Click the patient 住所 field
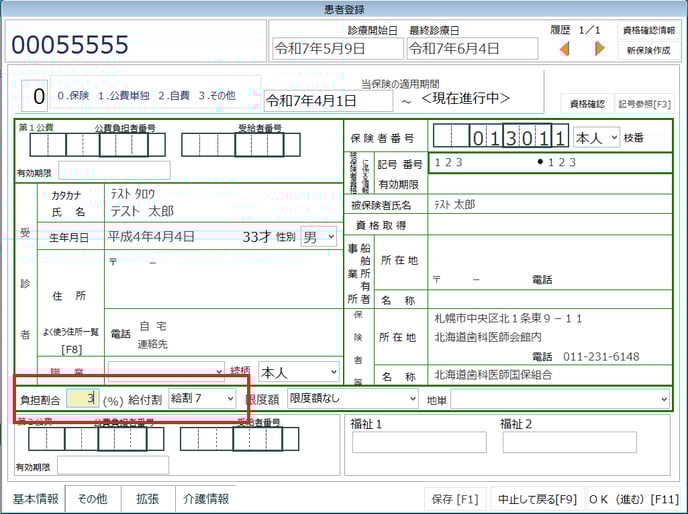The width and height of the screenshot is (688, 514). point(224,280)
